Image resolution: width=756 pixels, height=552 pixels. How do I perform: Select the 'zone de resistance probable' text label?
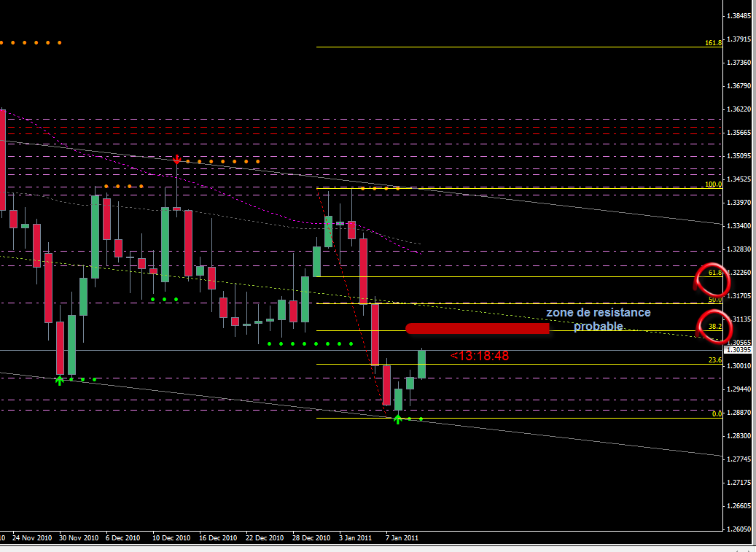pyautogui.click(x=599, y=319)
